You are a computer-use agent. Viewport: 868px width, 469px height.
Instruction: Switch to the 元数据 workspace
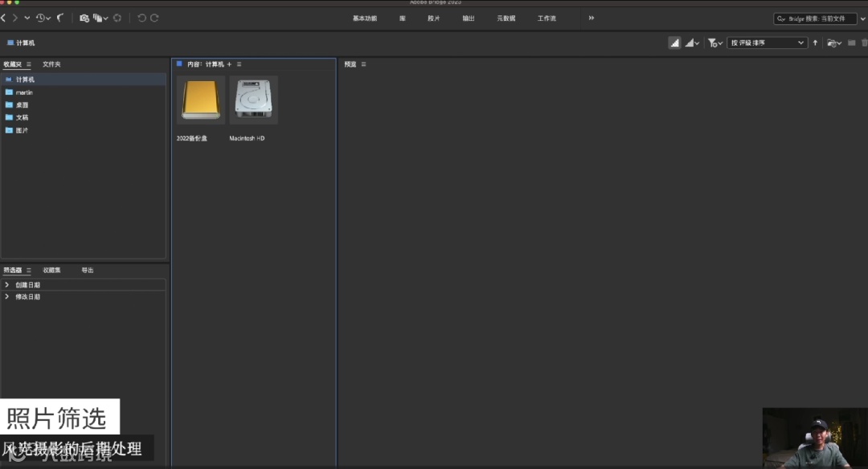click(x=506, y=18)
